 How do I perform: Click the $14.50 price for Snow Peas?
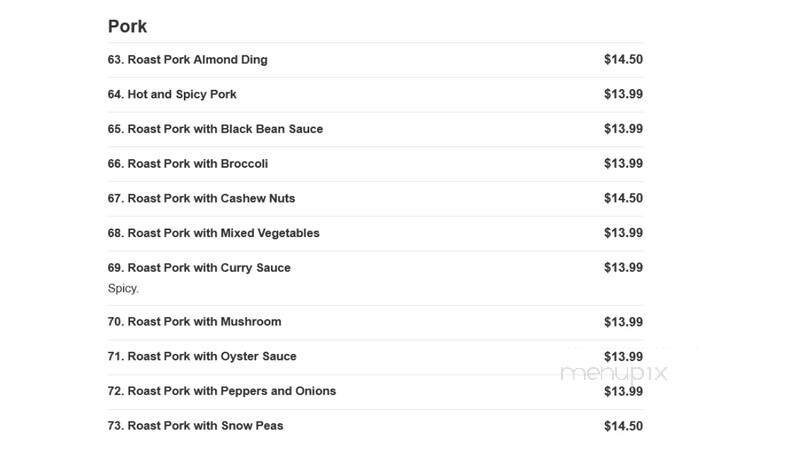coord(623,426)
